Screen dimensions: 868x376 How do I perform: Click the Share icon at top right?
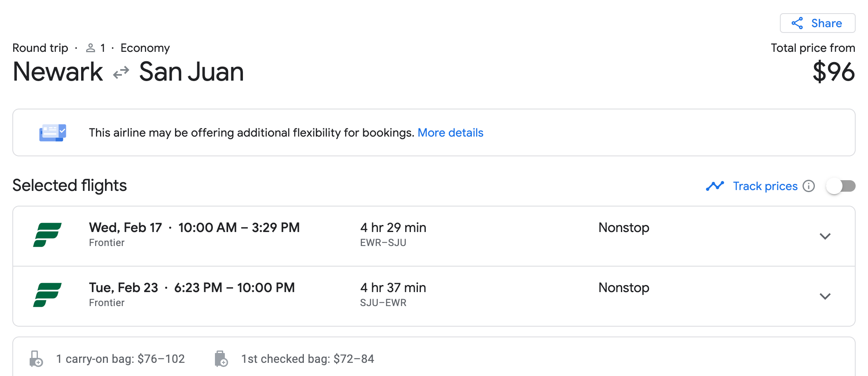click(797, 23)
